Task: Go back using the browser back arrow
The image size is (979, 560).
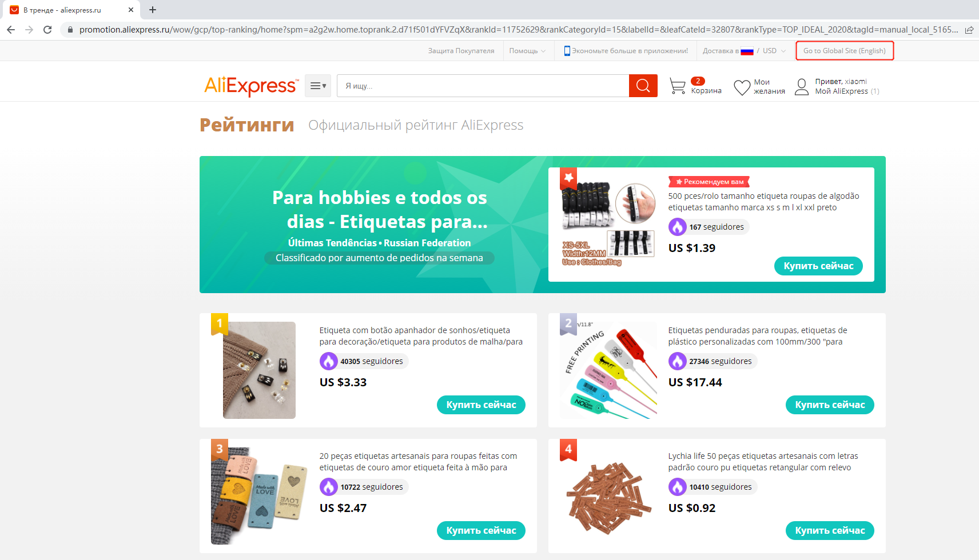Action: (x=11, y=30)
